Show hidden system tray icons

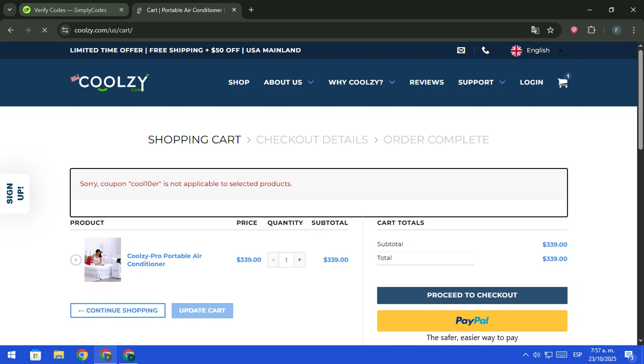[526, 355]
